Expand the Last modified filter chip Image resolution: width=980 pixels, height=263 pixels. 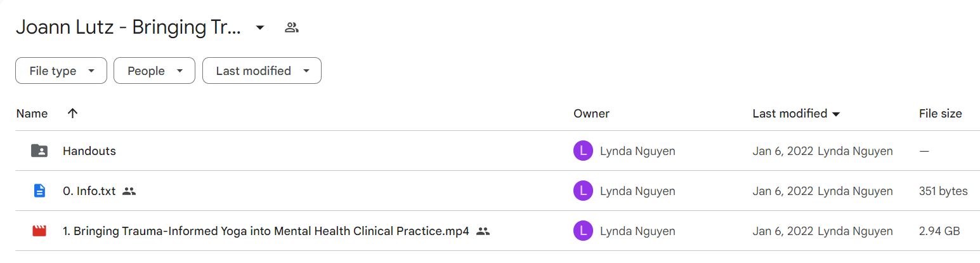[262, 71]
